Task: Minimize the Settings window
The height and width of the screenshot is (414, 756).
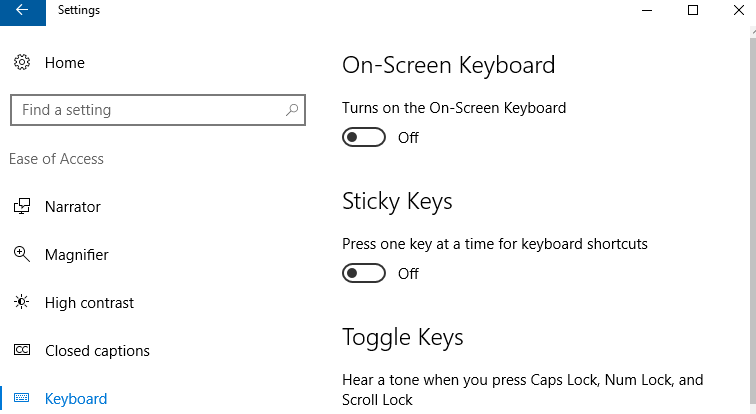Action: pyautogui.click(x=647, y=11)
